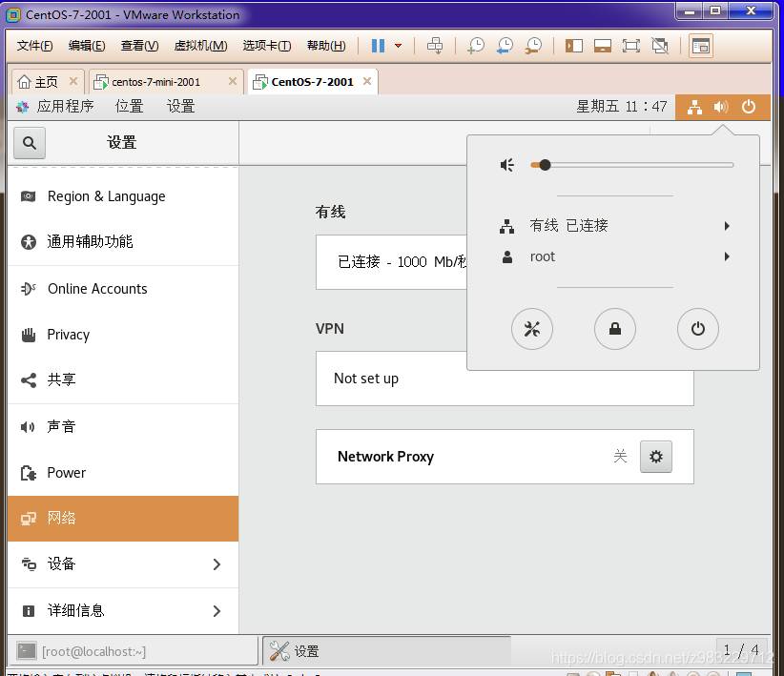784x676 pixels.
Task: Open 声音 sound settings panel
Action: click(x=123, y=427)
